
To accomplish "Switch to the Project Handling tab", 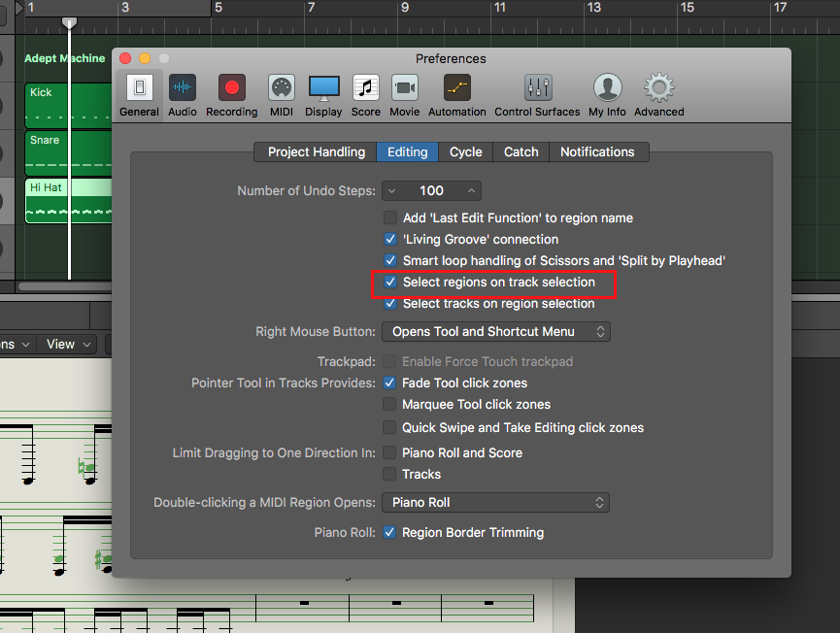I will click(x=316, y=152).
